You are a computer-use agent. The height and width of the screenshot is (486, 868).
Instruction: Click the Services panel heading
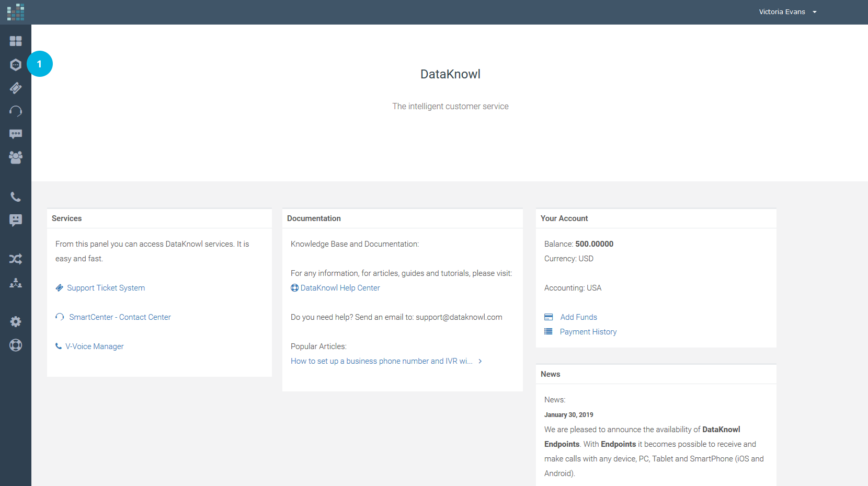(x=67, y=218)
